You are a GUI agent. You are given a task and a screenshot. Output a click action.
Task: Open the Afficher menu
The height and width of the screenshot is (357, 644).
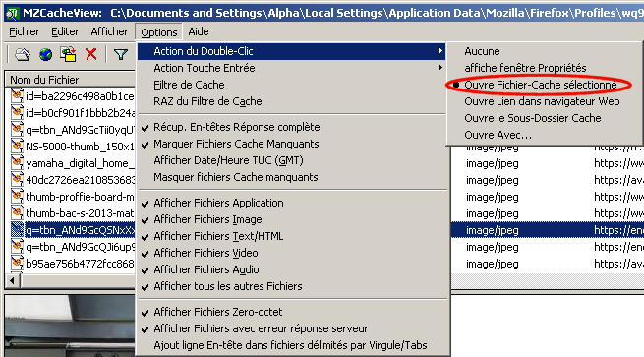[109, 31]
